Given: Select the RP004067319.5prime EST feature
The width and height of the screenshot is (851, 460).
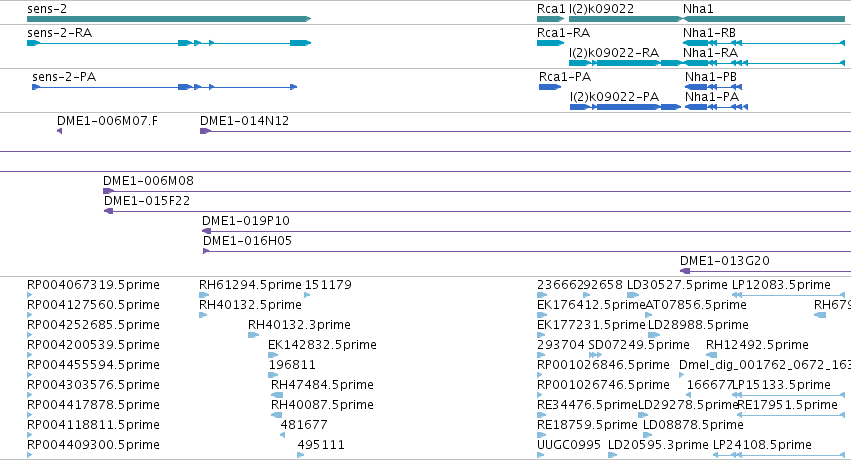Looking at the screenshot, I should pos(29,295).
